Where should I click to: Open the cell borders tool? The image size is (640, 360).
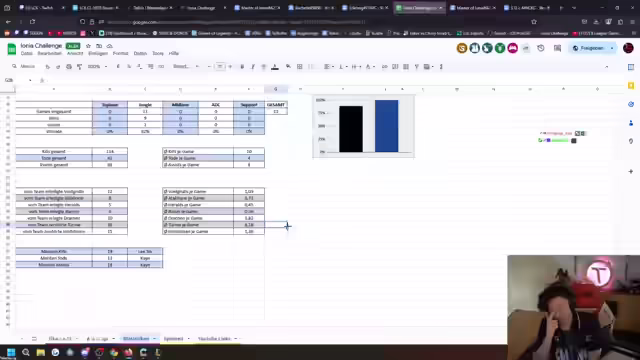pyautogui.click(x=300, y=67)
